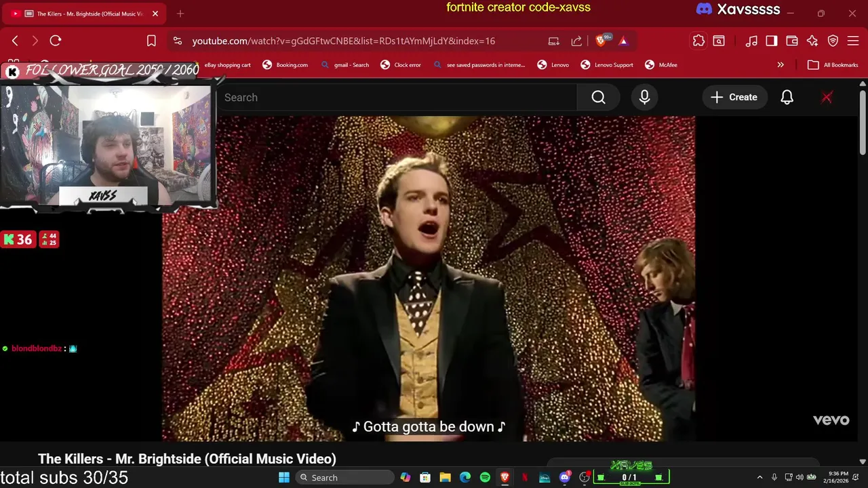Open Copilot from the taskbar
868x488 pixels.
(x=406, y=477)
